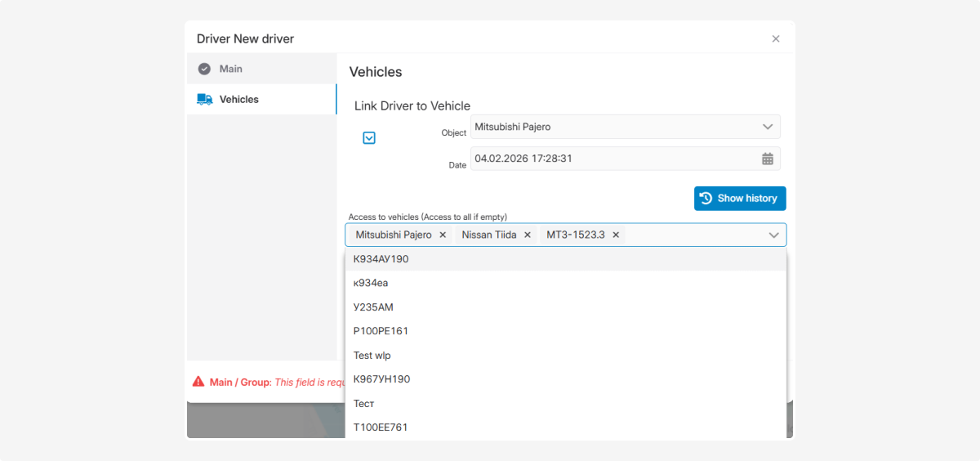
Task: Collapse the Access to vehicles dropdown
Action: tap(773, 235)
